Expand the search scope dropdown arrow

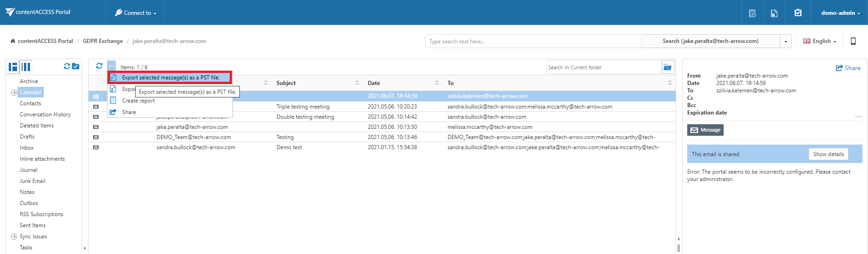(785, 42)
